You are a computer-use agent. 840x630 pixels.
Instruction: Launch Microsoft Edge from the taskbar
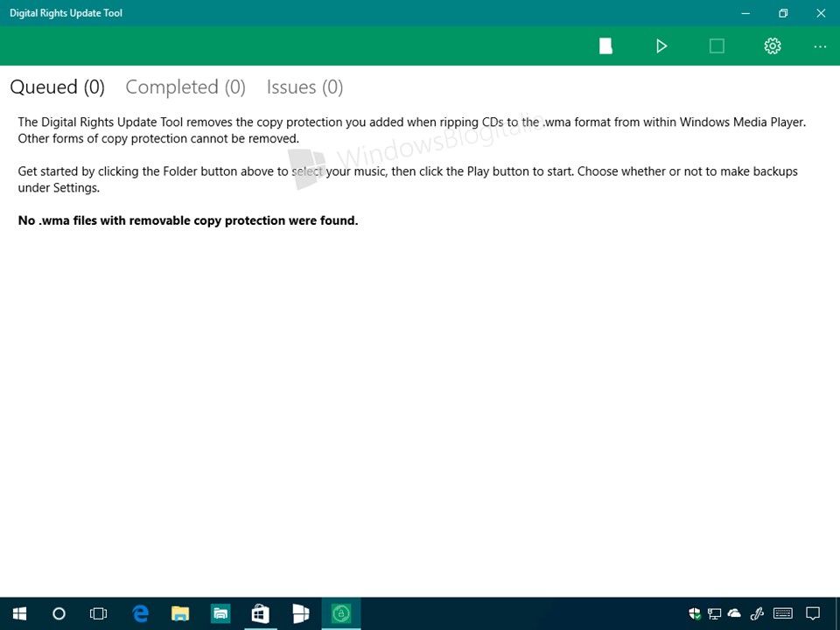tap(140, 613)
